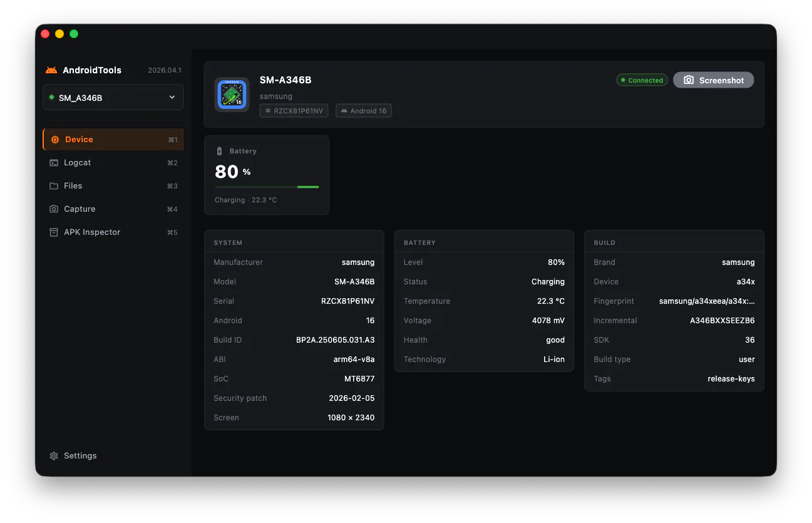812x523 pixels.
Task: Click the green Connected status badge
Action: [x=642, y=80]
